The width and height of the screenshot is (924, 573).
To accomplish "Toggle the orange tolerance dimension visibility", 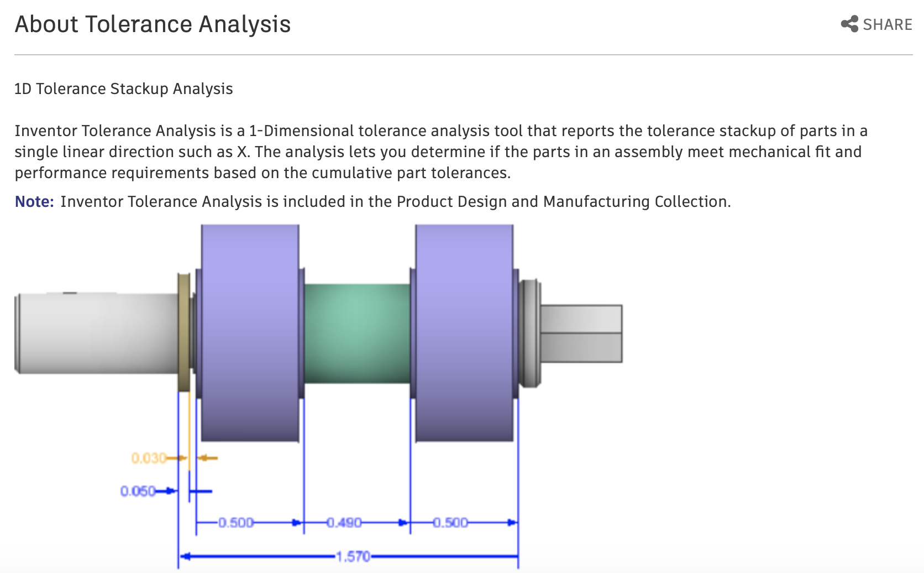I will 149,457.
